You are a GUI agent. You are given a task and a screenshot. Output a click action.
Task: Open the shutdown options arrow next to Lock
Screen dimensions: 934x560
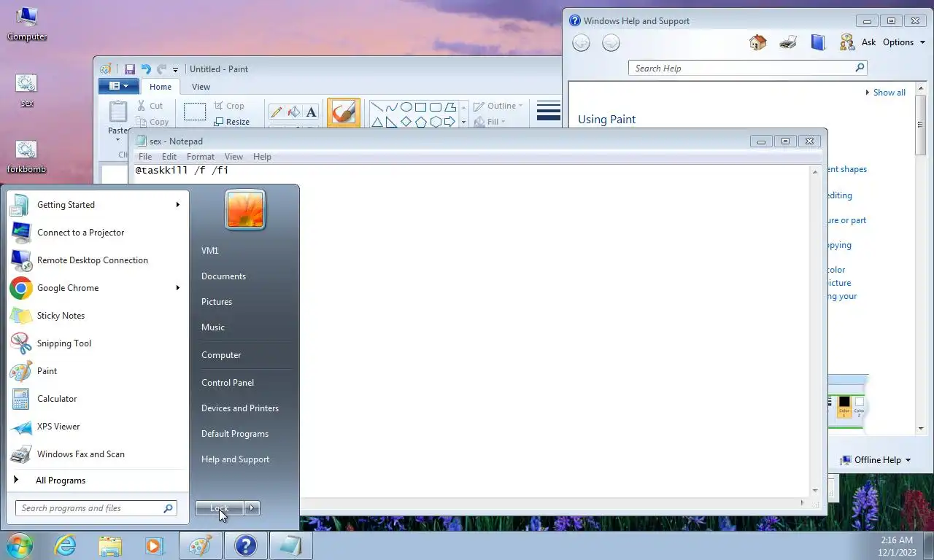(252, 508)
